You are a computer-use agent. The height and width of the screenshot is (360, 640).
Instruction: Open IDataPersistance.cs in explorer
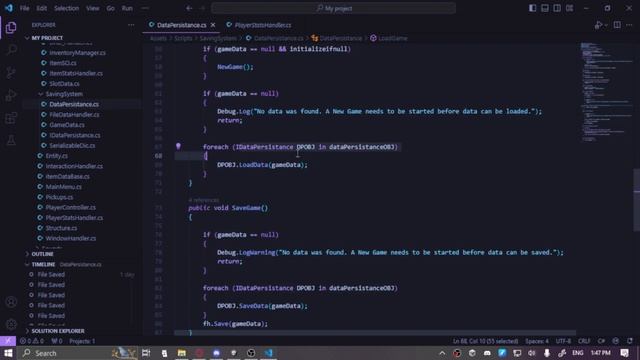click(x=75, y=135)
